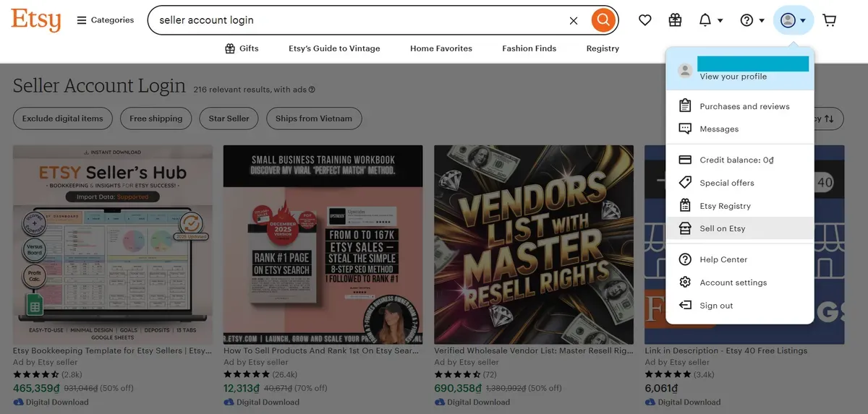Screen dimensions: 868x414
Task: Click the Etsy Registry gift list icon
Action: [685, 206]
